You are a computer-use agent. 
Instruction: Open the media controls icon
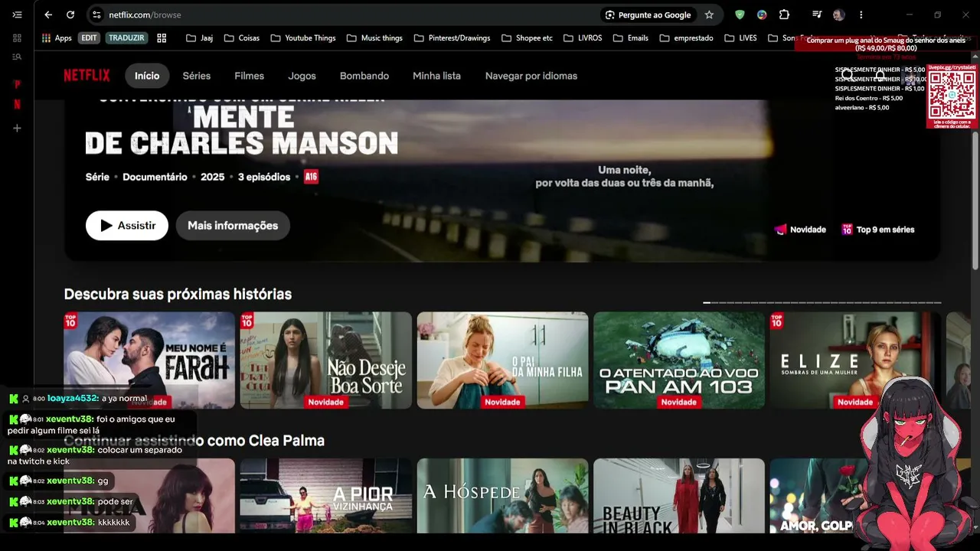pos(817,15)
